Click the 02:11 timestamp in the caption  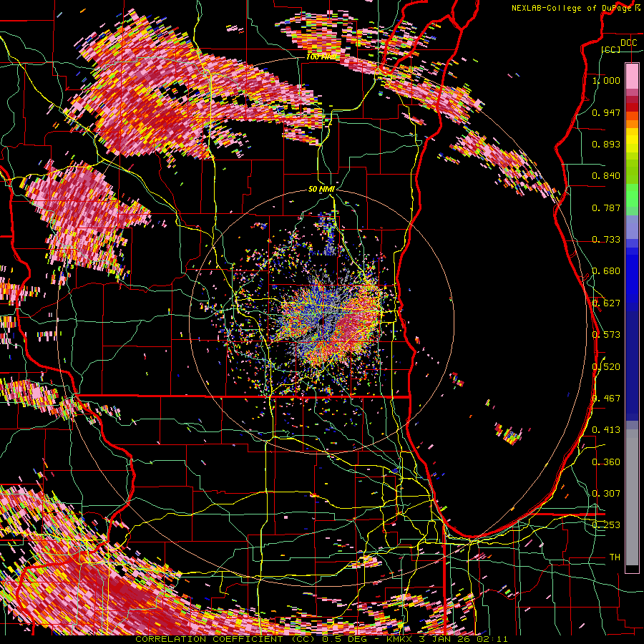(492, 639)
